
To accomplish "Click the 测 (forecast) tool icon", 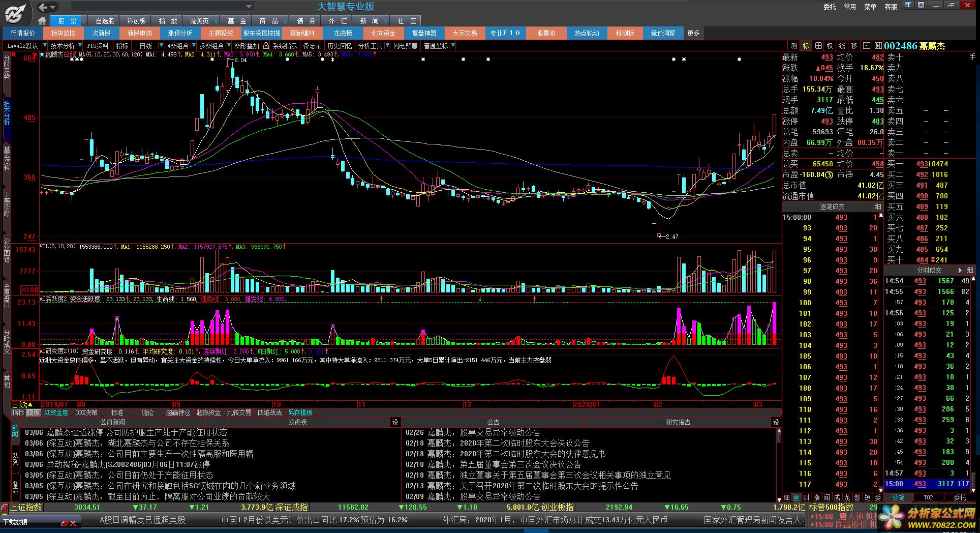I will coord(793,46).
